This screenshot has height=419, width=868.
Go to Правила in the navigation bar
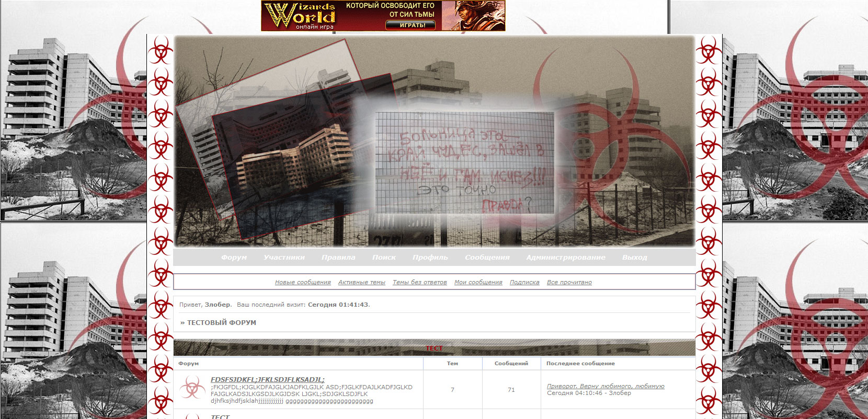(338, 257)
